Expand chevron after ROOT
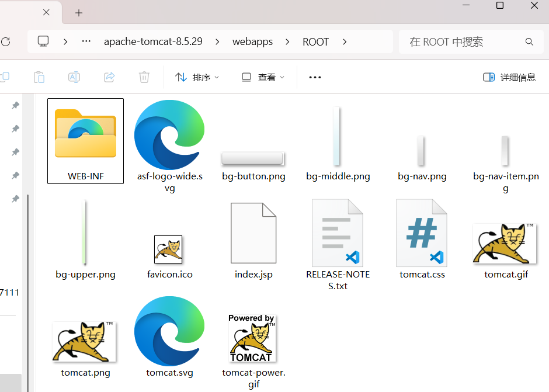The width and height of the screenshot is (549, 392). (345, 41)
